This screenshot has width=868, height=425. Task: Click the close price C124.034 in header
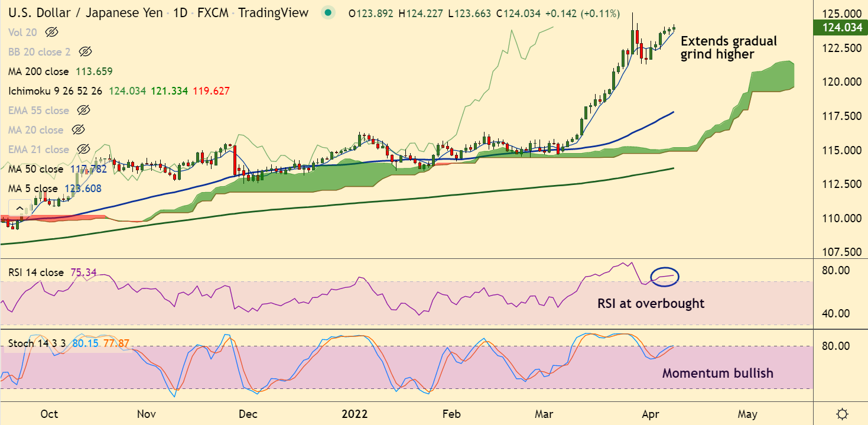[x=518, y=13]
